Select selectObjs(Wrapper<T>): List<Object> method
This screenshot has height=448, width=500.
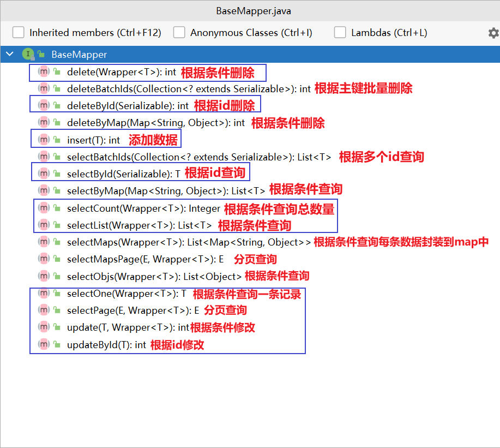click(154, 277)
